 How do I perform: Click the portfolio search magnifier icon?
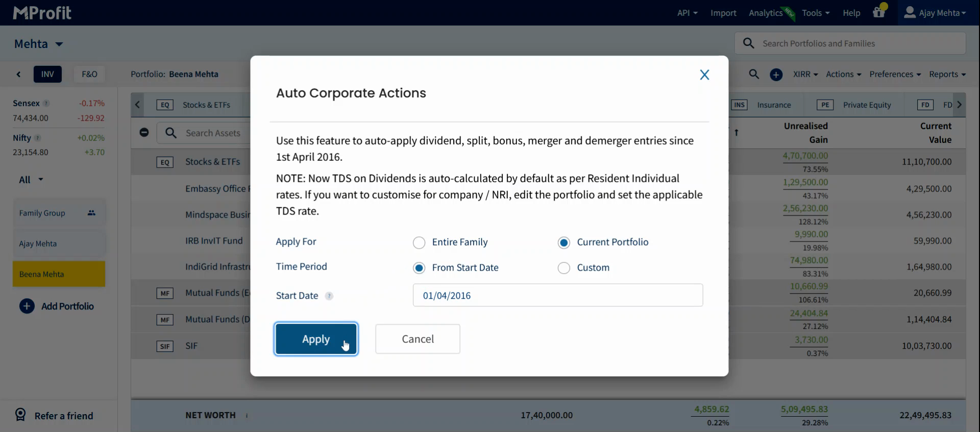[x=754, y=74]
